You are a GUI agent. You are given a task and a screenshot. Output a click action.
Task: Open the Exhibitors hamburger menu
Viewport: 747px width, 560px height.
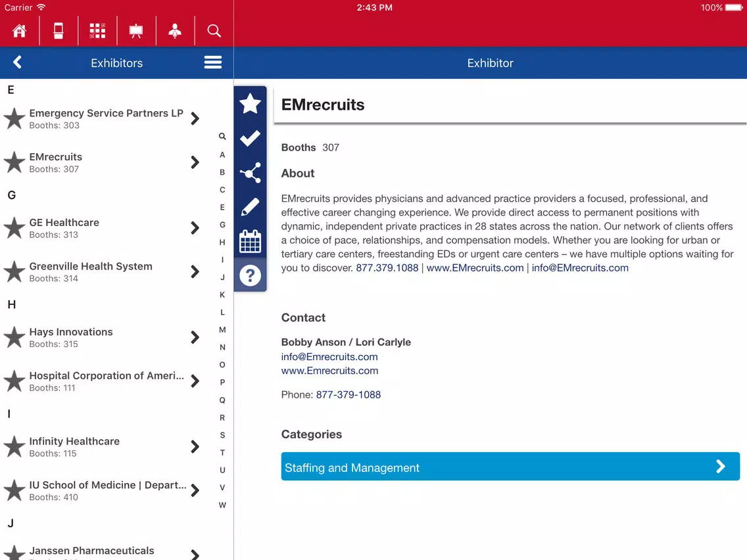click(213, 62)
